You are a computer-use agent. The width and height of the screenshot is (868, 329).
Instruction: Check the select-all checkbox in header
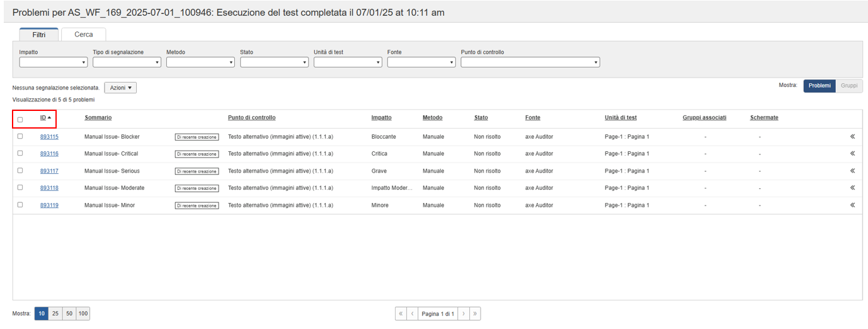click(x=20, y=119)
